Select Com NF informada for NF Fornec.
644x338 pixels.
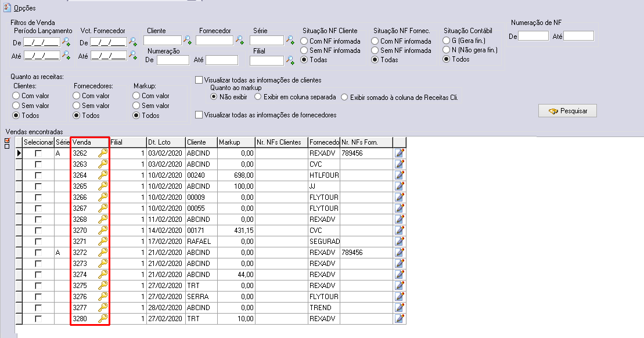point(375,41)
